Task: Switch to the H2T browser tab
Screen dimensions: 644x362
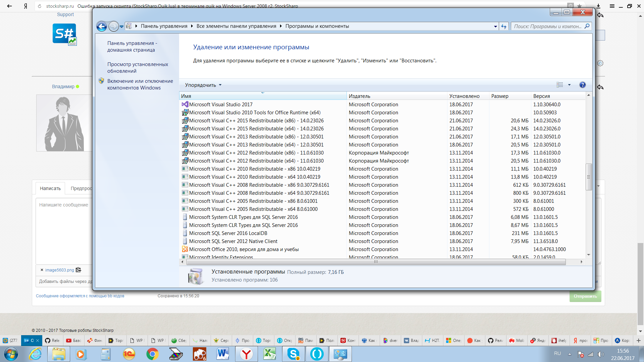Action: [432, 341]
